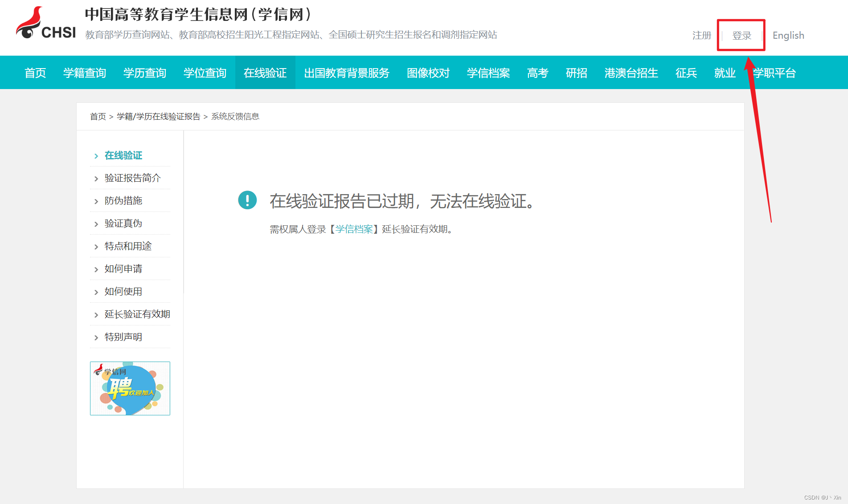848x504 pixels.
Task: Open 如何使用 sidebar item
Action: [123, 292]
